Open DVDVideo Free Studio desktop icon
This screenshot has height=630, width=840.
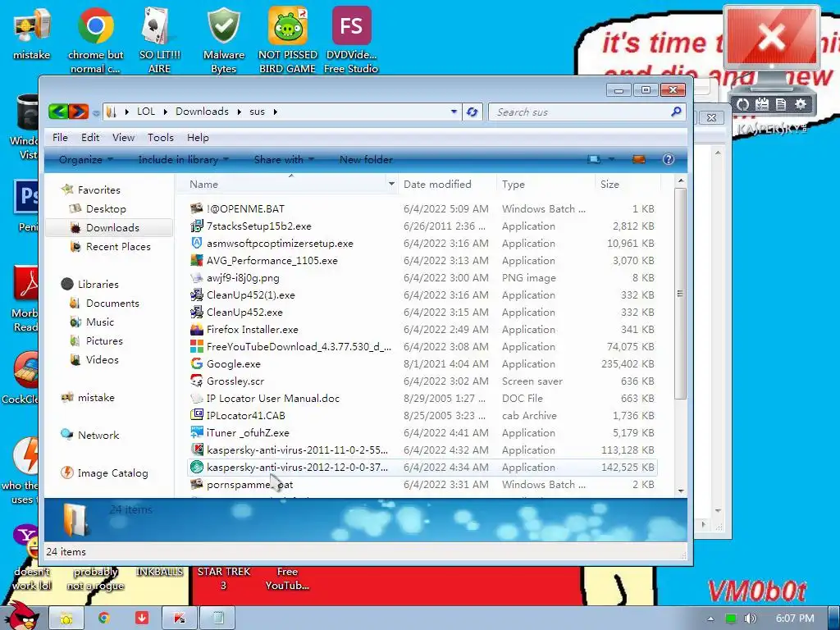coord(351,40)
